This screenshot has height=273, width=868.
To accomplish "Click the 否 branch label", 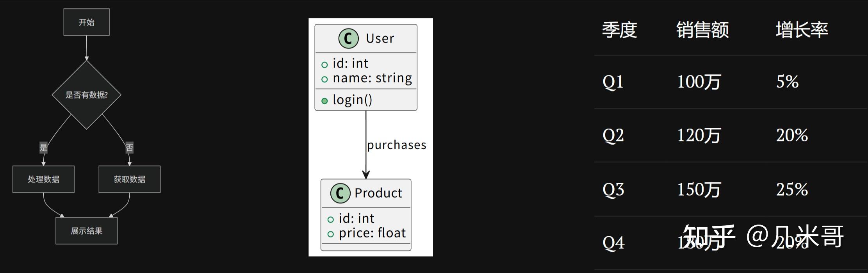I will tap(129, 148).
